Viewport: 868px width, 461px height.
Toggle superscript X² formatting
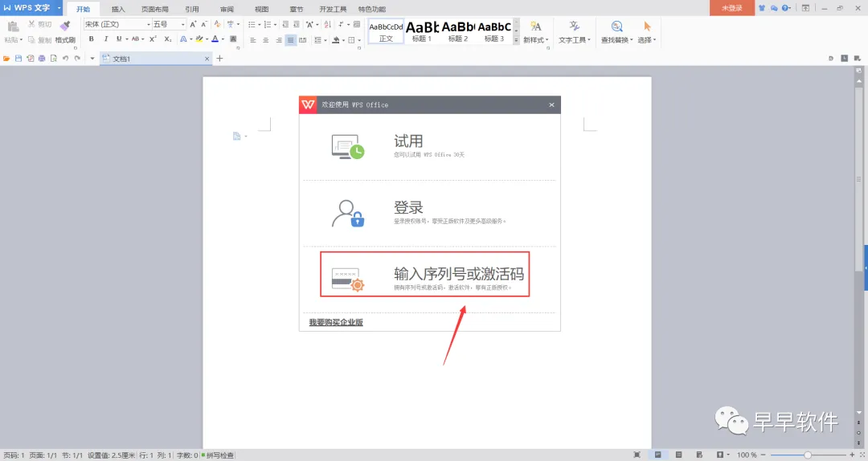tap(153, 39)
